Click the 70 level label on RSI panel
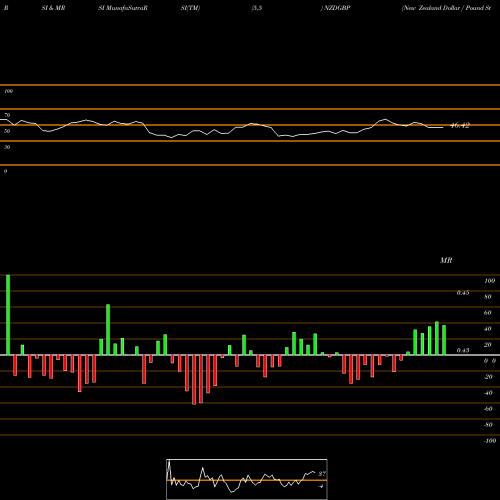This screenshot has width=500, height=500. click(x=7, y=115)
